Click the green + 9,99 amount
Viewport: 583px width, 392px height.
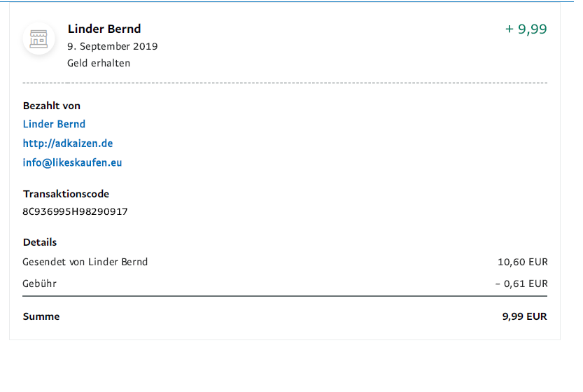tap(526, 29)
